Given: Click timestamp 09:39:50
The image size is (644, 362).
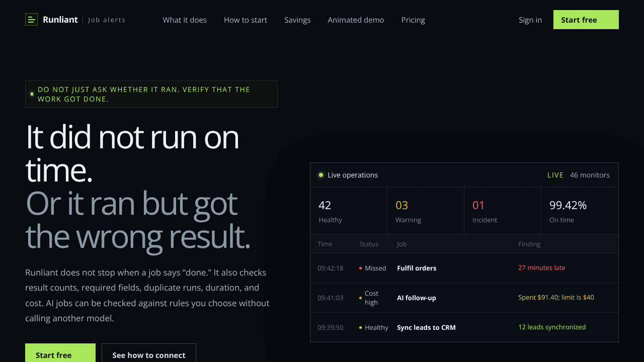Looking at the screenshot, I should pos(331,327).
